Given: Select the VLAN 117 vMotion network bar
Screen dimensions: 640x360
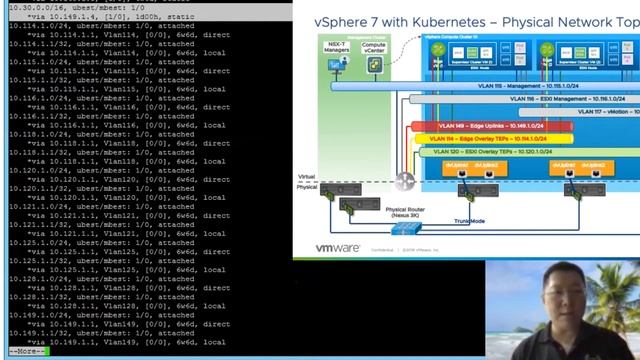Looking at the screenshot, I should coord(579,111).
